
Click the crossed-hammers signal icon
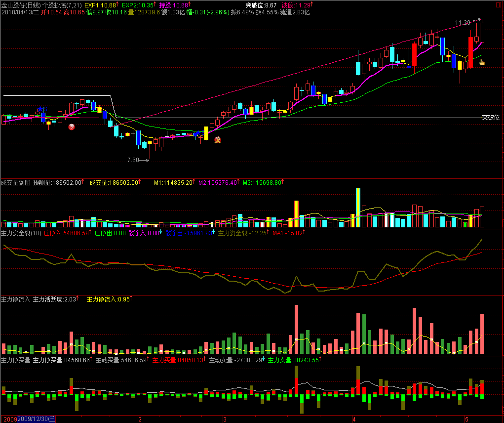(x=217, y=140)
